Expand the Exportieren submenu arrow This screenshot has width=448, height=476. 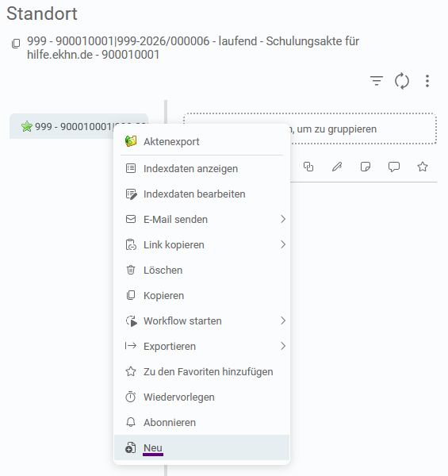tap(283, 346)
